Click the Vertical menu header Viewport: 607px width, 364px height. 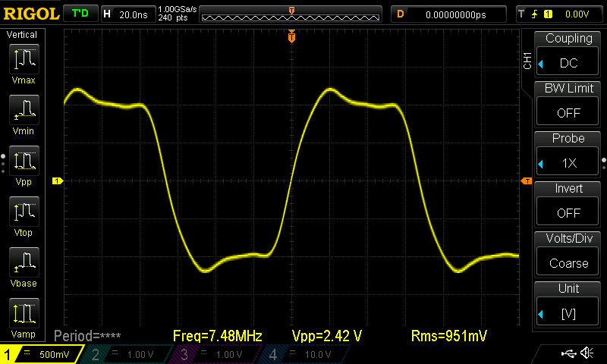(22, 34)
